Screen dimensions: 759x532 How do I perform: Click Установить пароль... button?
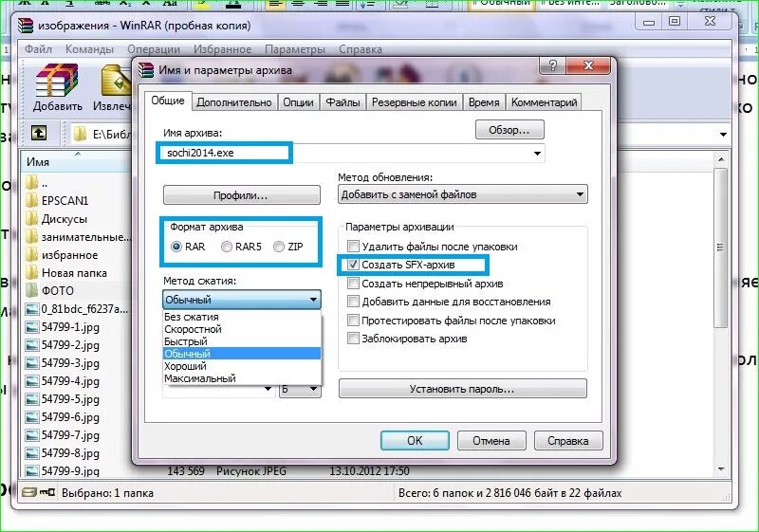tap(462, 389)
